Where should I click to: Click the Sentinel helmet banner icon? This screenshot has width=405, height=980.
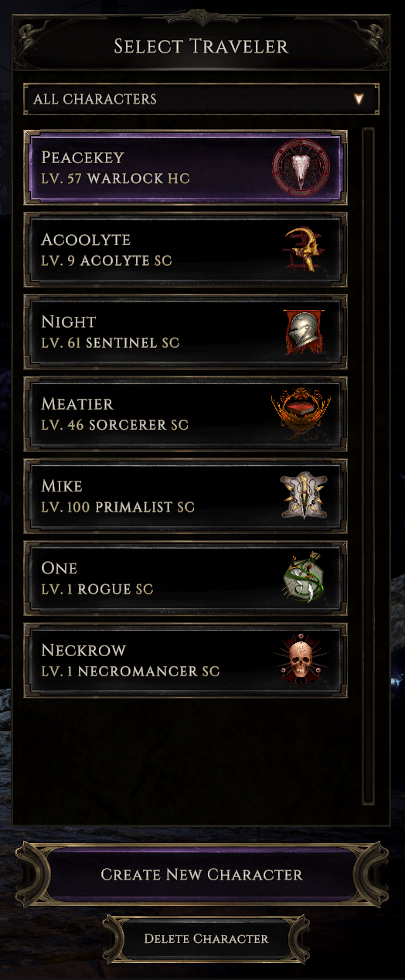[301, 332]
